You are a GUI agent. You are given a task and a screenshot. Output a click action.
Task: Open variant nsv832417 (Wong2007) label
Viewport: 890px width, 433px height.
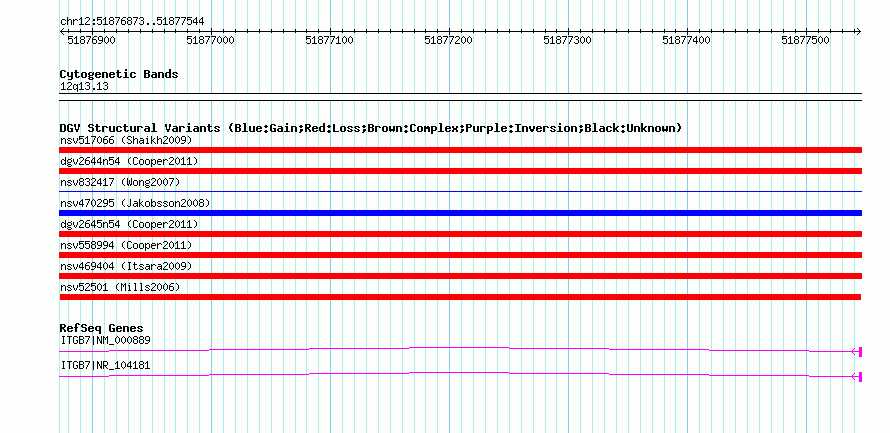point(120,182)
